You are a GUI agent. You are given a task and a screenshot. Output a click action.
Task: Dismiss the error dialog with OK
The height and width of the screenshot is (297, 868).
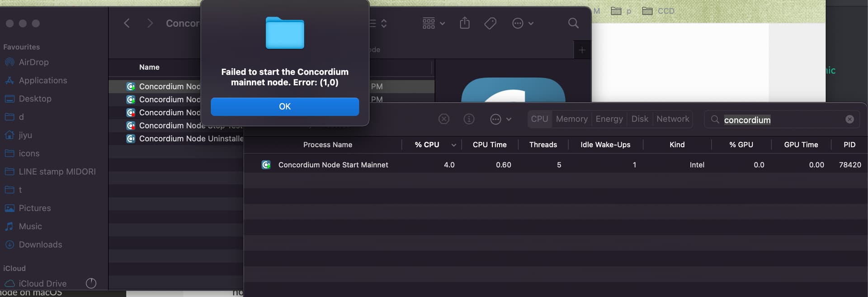click(285, 106)
